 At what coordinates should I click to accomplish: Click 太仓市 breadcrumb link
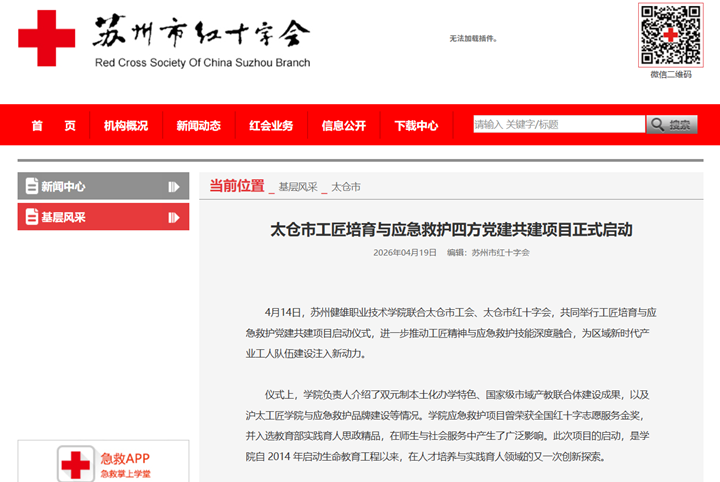(345, 187)
